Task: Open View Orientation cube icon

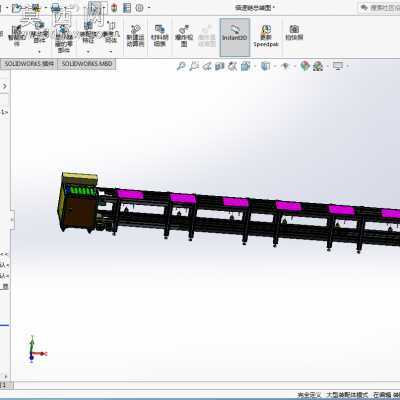Action: (x=245, y=66)
